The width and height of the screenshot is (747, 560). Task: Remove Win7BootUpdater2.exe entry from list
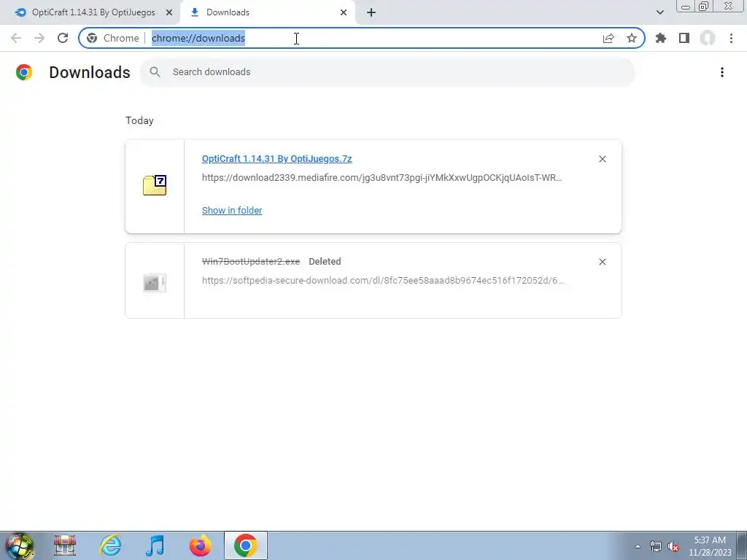point(602,262)
